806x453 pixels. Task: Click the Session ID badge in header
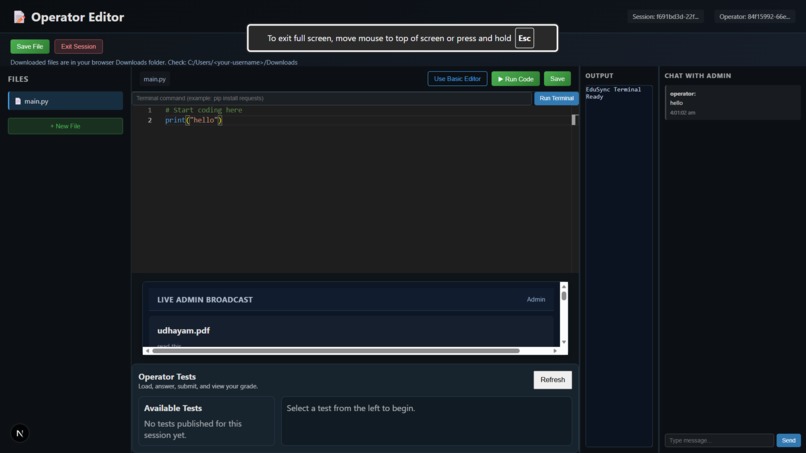[x=665, y=16]
